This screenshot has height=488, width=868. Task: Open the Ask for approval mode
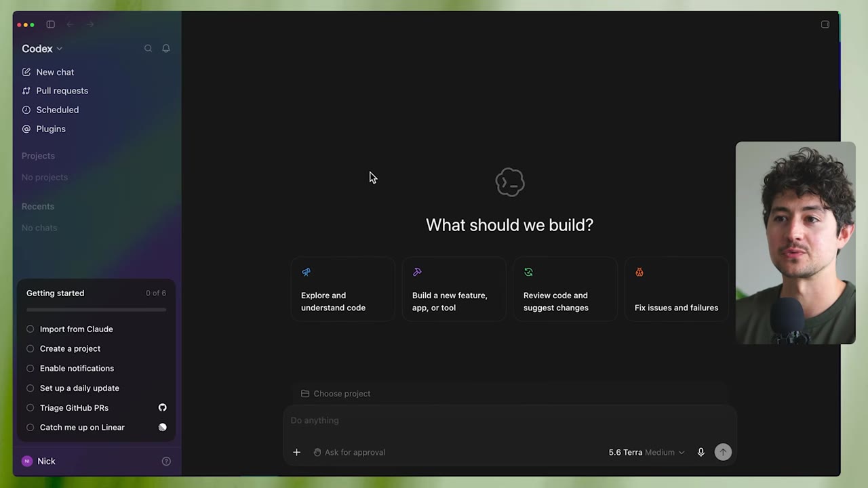(349, 453)
